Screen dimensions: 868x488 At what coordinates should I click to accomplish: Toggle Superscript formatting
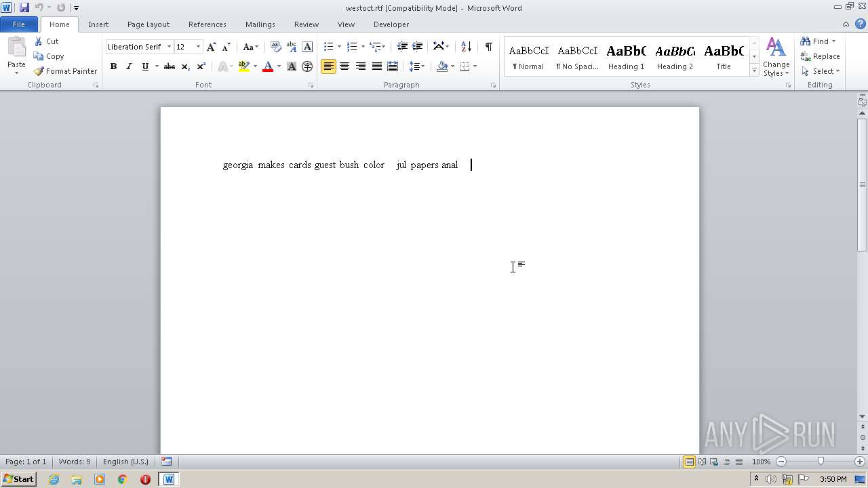pos(201,66)
